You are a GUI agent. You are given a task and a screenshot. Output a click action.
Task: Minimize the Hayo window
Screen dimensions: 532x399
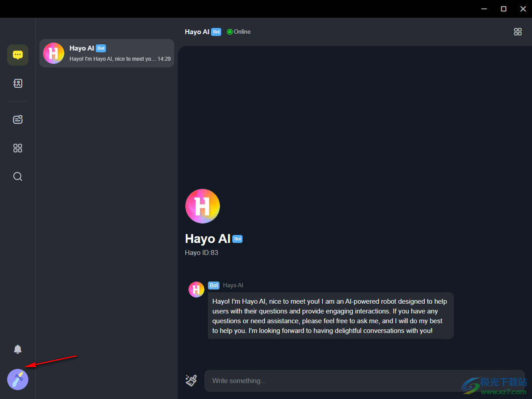click(x=484, y=9)
